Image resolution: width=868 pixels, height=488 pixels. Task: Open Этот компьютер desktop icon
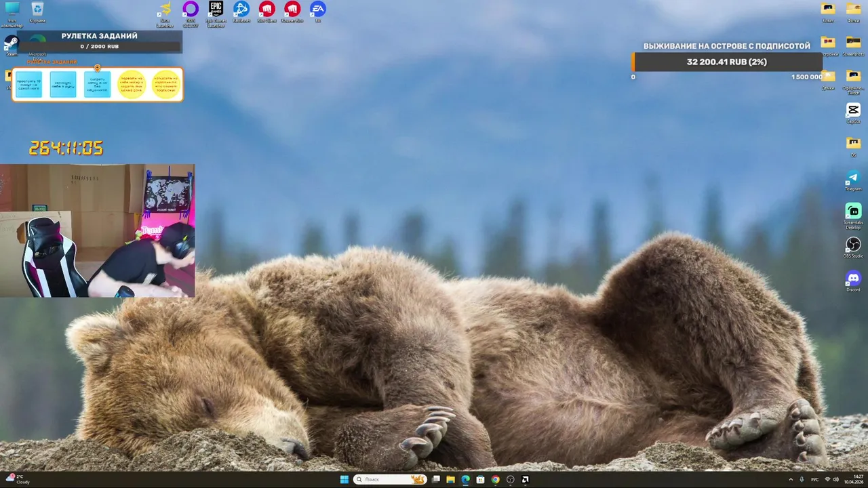click(x=12, y=13)
